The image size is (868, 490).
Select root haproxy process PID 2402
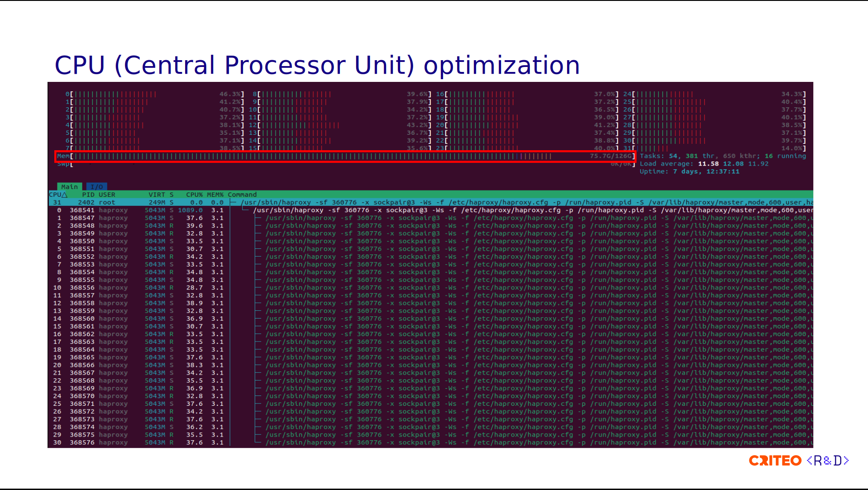coord(431,202)
